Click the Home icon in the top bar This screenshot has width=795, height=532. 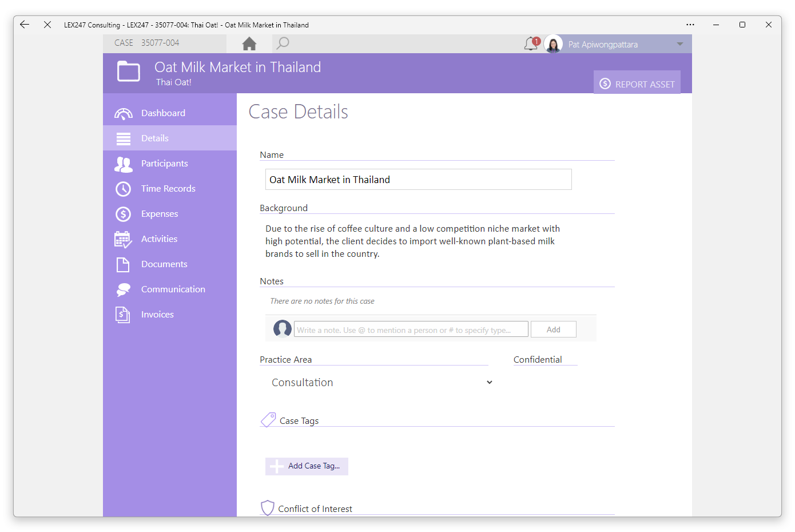point(249,43)
